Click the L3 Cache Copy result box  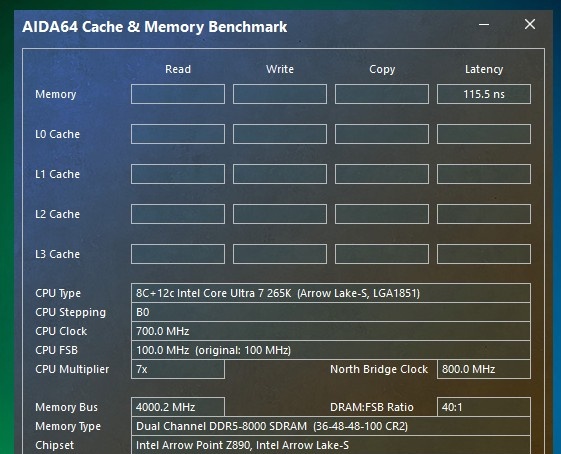pyautogui.click(x=382, y=254)
